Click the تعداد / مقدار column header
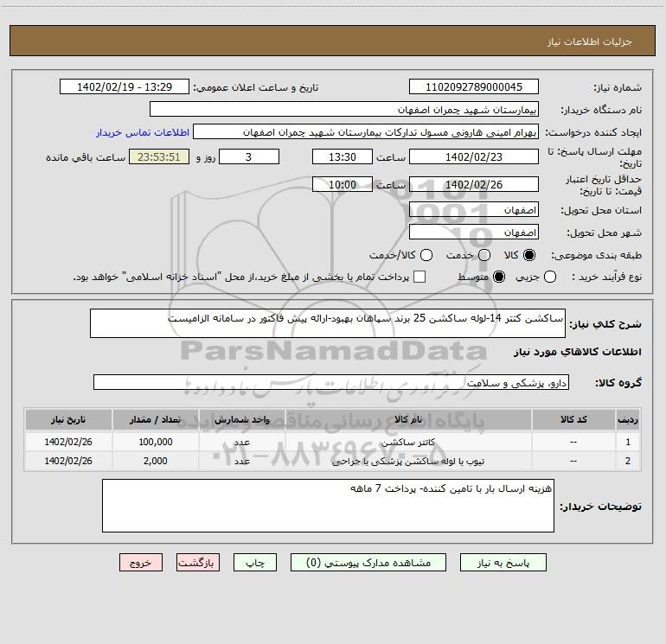666x644 pixels. 155,419
